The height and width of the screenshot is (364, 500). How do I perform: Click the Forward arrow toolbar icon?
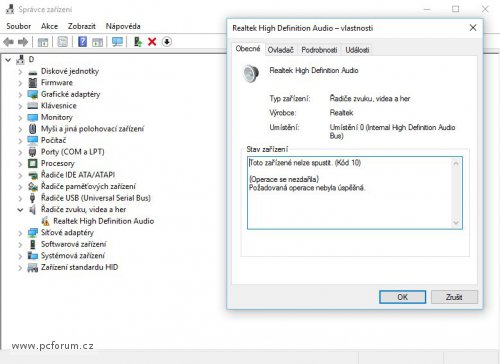(23, 42)
